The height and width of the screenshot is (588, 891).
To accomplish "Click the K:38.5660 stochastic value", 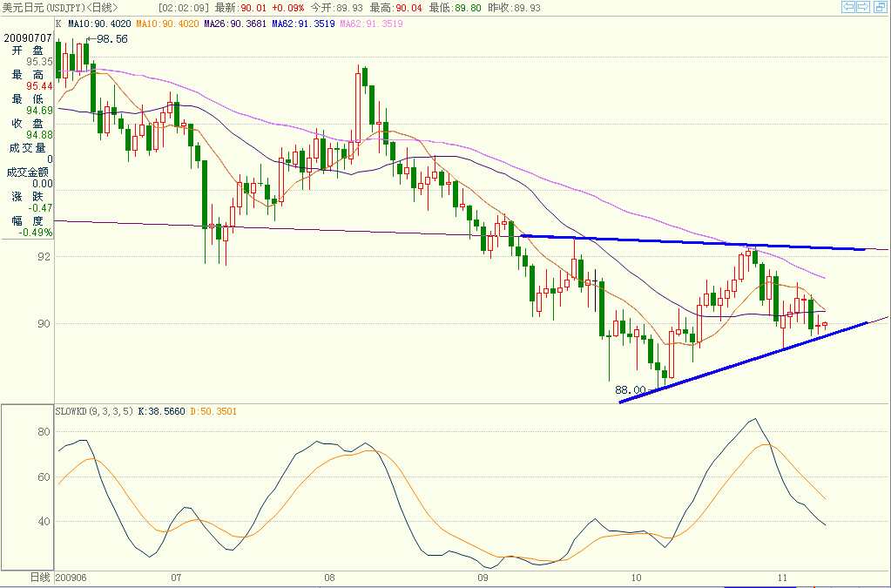I will [161, 411].
